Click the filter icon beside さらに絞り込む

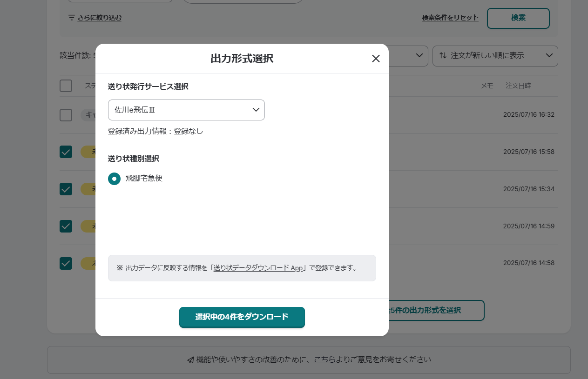pyautogui.click(x=71, y=18)
